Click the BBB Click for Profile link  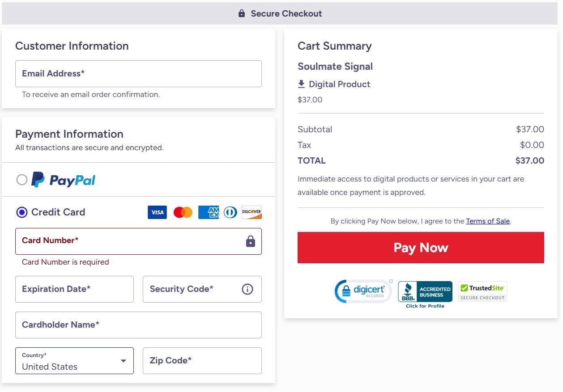click(x=424, y=306)
